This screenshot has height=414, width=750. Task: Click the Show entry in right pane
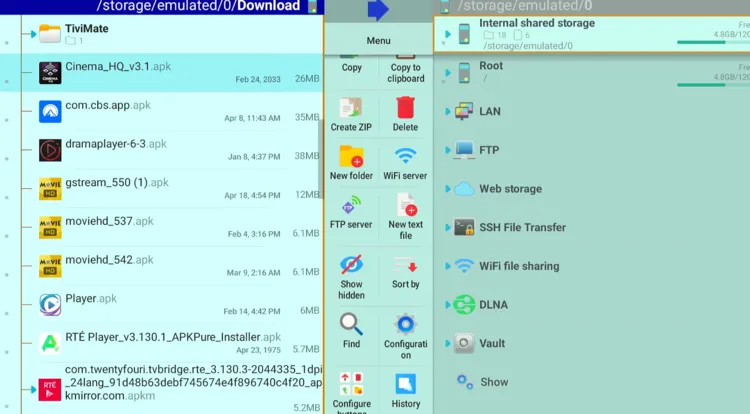click(x=495, y=382)
